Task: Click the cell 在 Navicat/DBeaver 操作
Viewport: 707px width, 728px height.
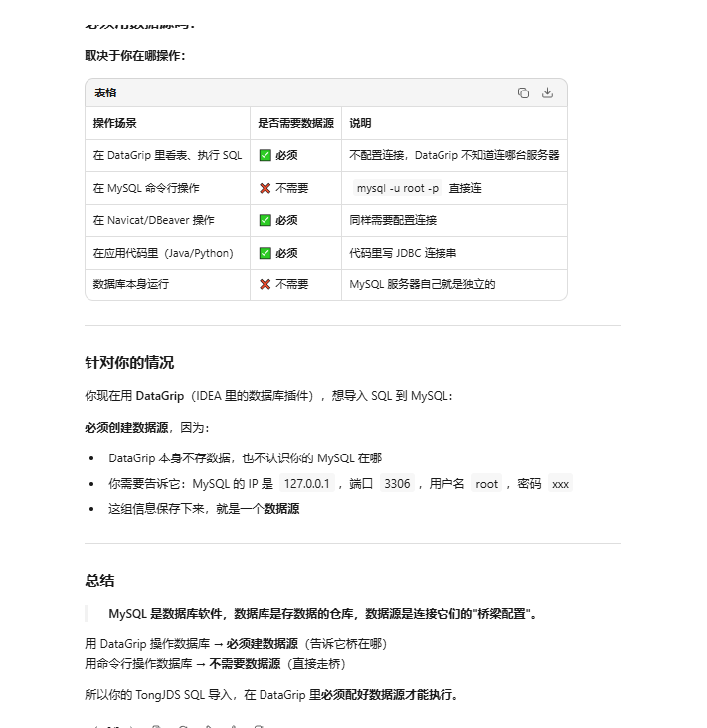Action: coord(153,220)
